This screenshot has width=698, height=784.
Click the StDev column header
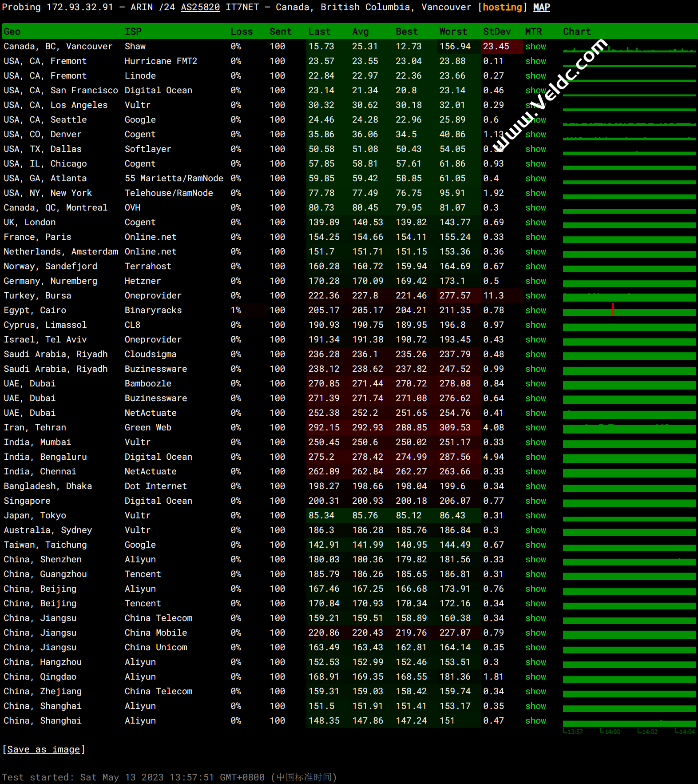click(x=497, y=32)
